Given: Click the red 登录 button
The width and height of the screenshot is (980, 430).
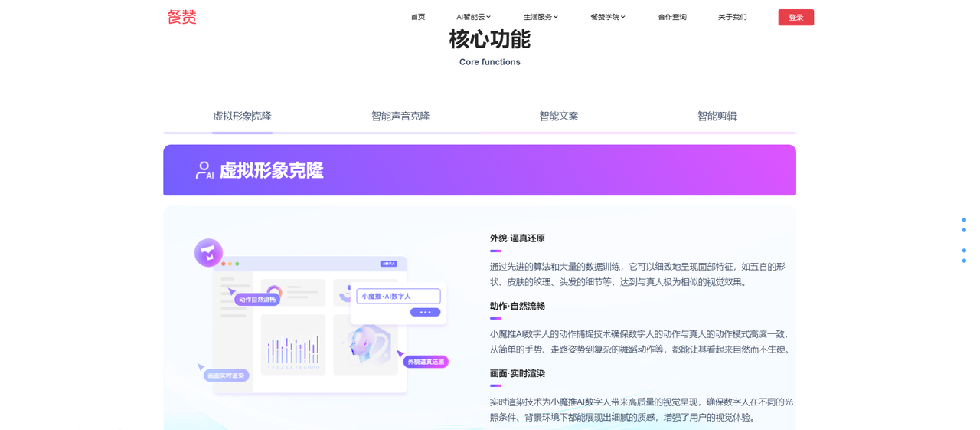Looking at the screenshot, I should [x=795, y=17].
